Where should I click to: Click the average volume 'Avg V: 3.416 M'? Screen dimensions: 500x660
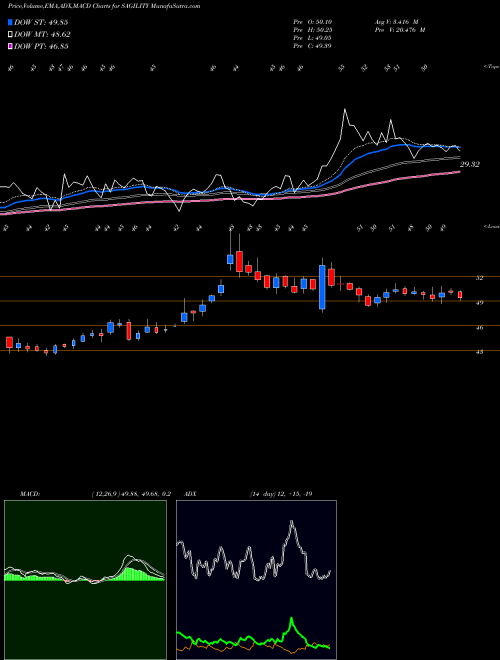(x=396, y=22)
